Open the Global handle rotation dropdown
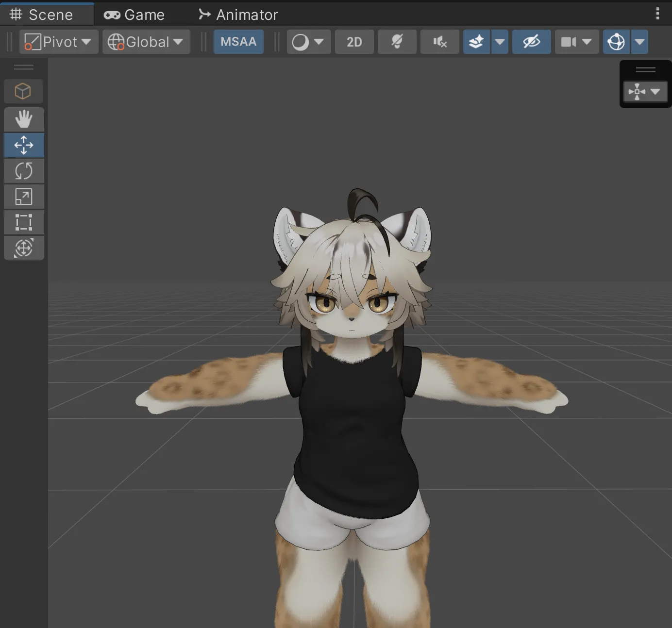Image resolution: width=672 pixels, height=628 pixels. coord(146,42)
